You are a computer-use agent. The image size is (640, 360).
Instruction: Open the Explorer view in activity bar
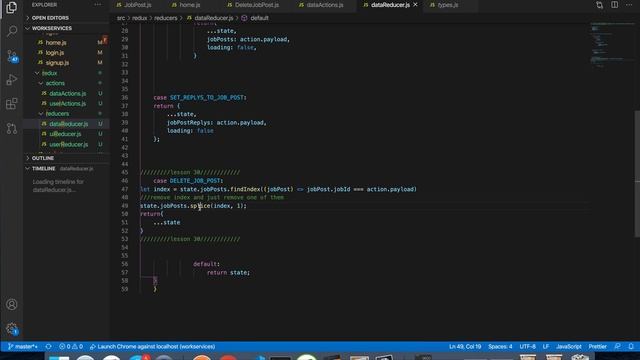[11, 7]
